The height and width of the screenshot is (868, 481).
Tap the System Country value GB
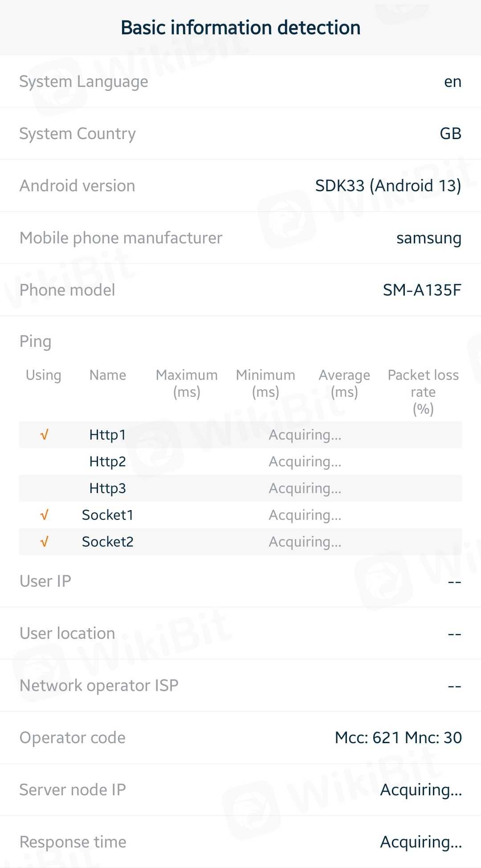click(x=450, y=134)
